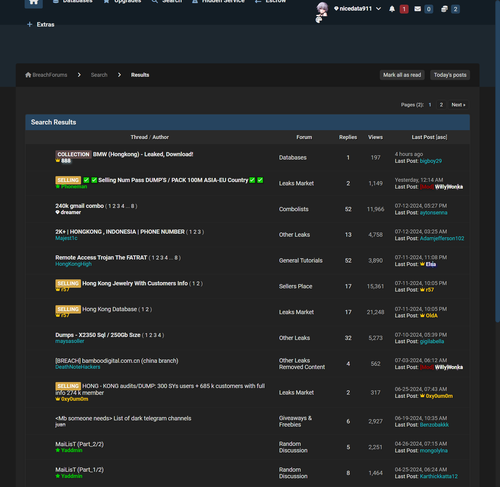Screen dimensions: 500x487
Task: Sort results by Views column
Action: [375, 137]
